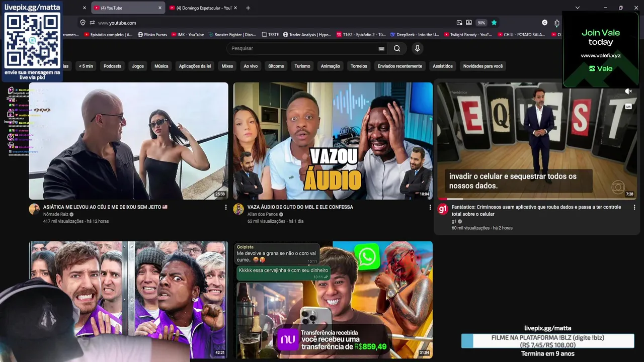The width and height of the screenshot is (644, 362).
Task: Open Nômade Raiz channel avatar
Action: click(x=34, y=209)
